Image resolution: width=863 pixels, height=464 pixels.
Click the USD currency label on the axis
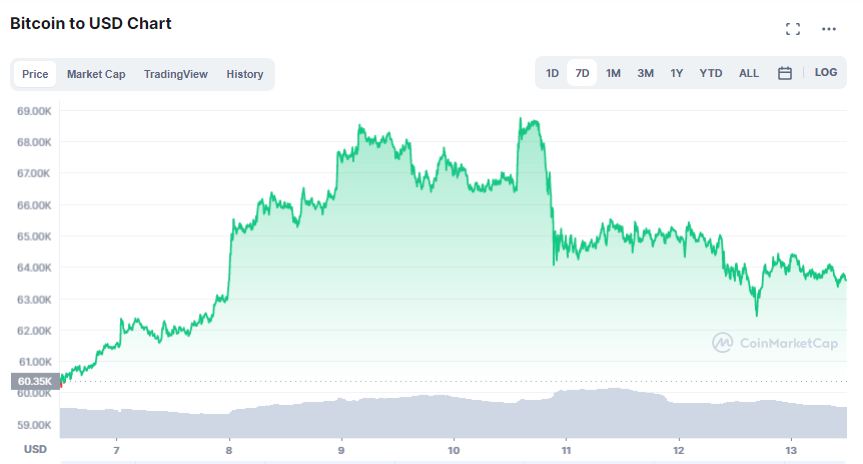click(35, 450)
